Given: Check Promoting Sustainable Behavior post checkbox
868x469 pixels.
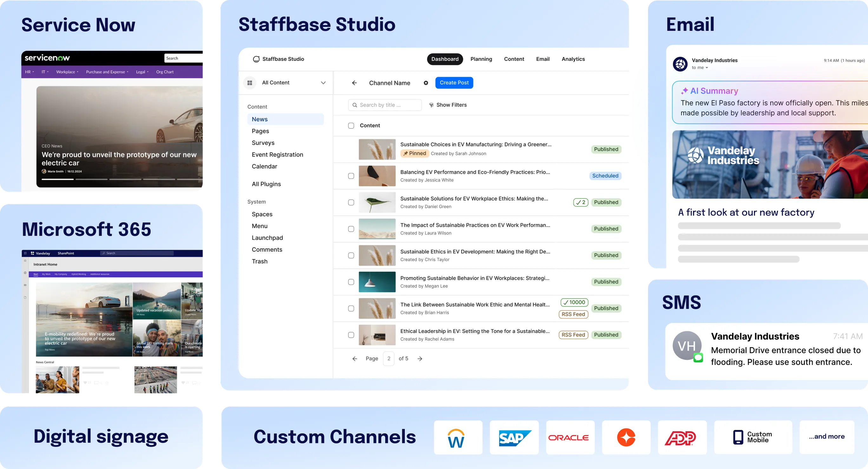Looking at the screenshot, I should coord(351,282).
